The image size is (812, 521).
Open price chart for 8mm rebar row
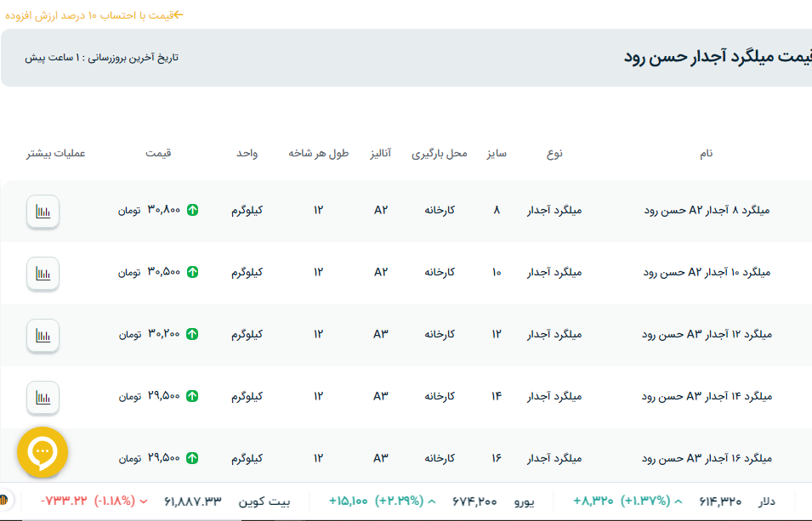click(x=43, y=211)
